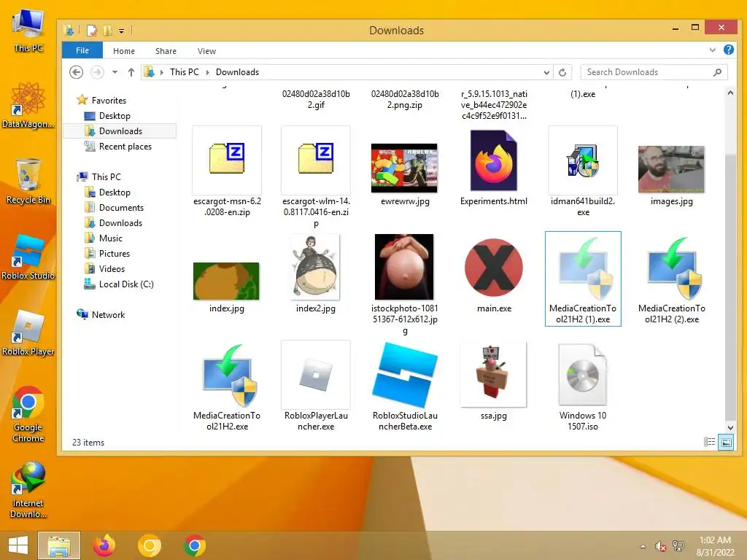Open the recent locations dropdown arrow
Image resolution: width=747 pixels, height=560 pixels.
click(x=115, y=72)
